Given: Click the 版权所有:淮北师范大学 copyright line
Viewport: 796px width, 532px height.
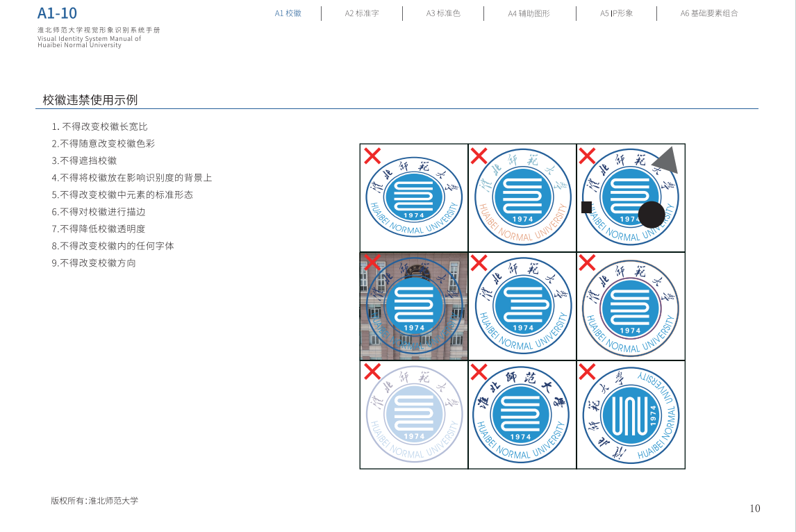Looking at the screenshot, I should [94, 501].
